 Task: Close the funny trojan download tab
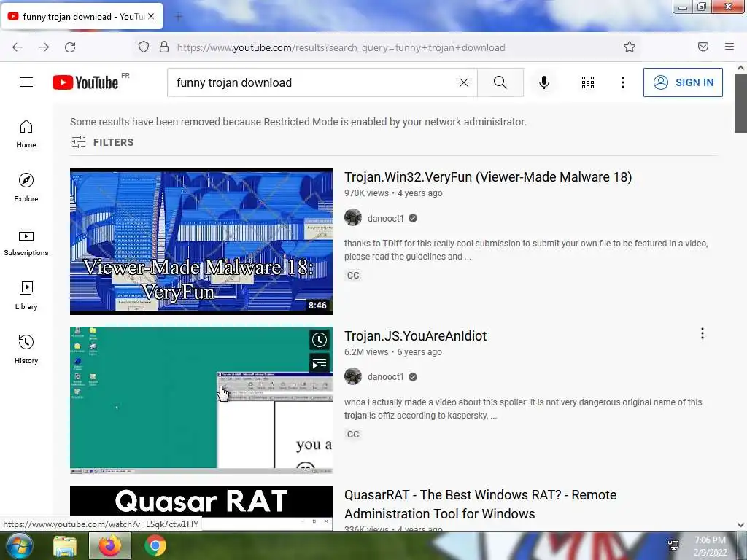[151, 16]
